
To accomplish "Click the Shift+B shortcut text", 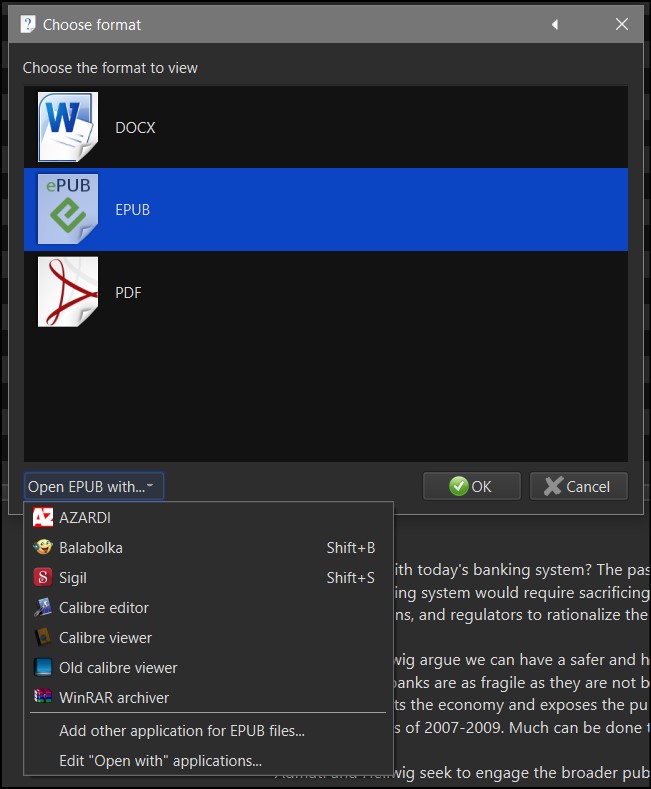I will point(351,547).
